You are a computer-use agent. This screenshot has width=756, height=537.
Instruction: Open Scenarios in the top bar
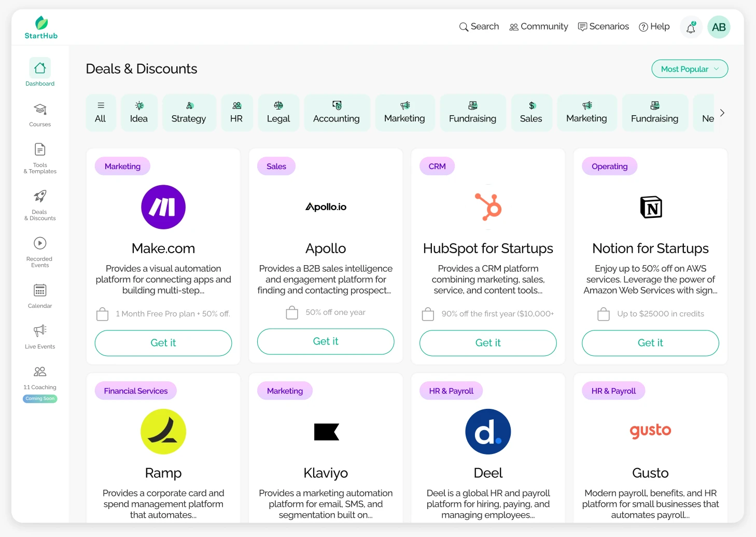(604, 26)
